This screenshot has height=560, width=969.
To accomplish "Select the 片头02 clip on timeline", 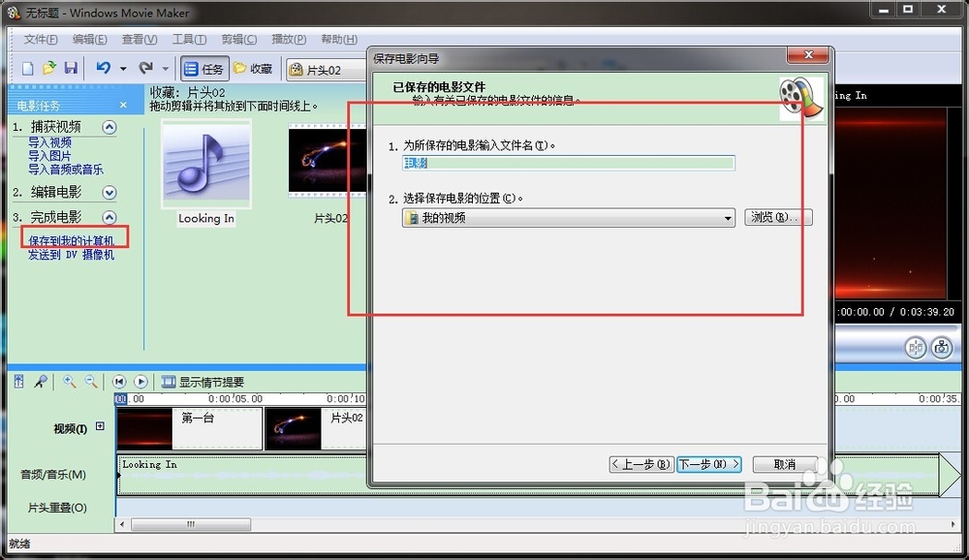I will tap(316, 428).
